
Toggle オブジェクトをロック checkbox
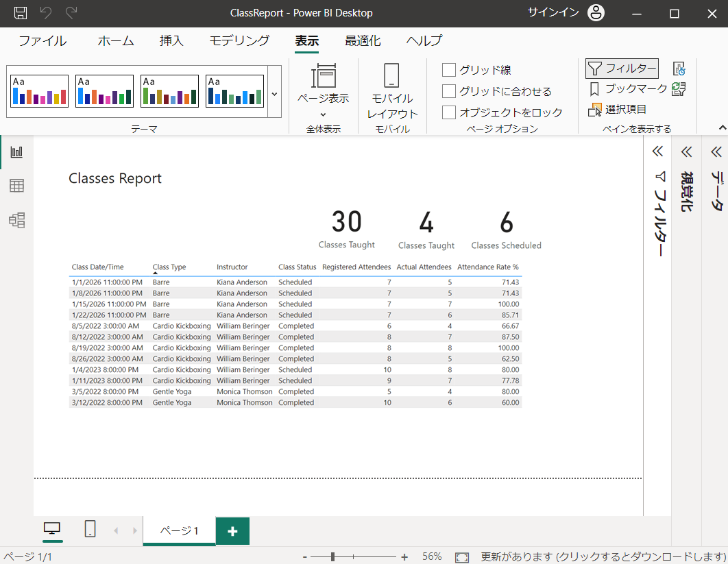tap(449, 112)
